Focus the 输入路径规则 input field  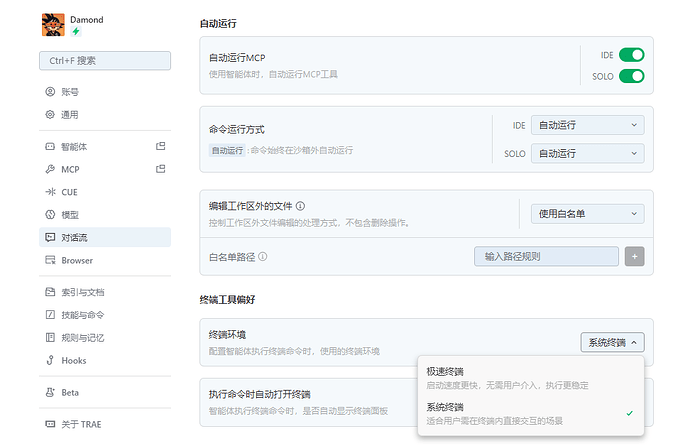pos(546,257)
